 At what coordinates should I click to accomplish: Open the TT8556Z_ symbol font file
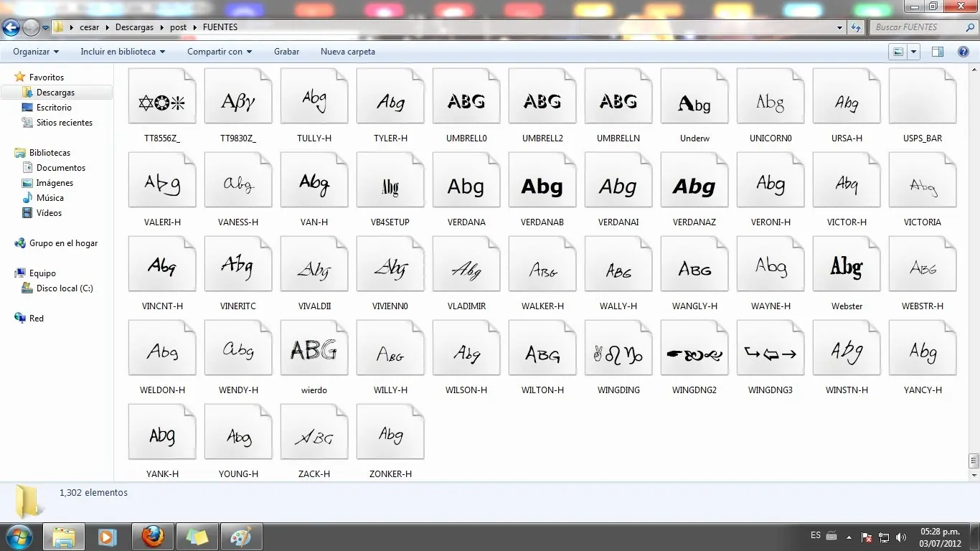162,105
